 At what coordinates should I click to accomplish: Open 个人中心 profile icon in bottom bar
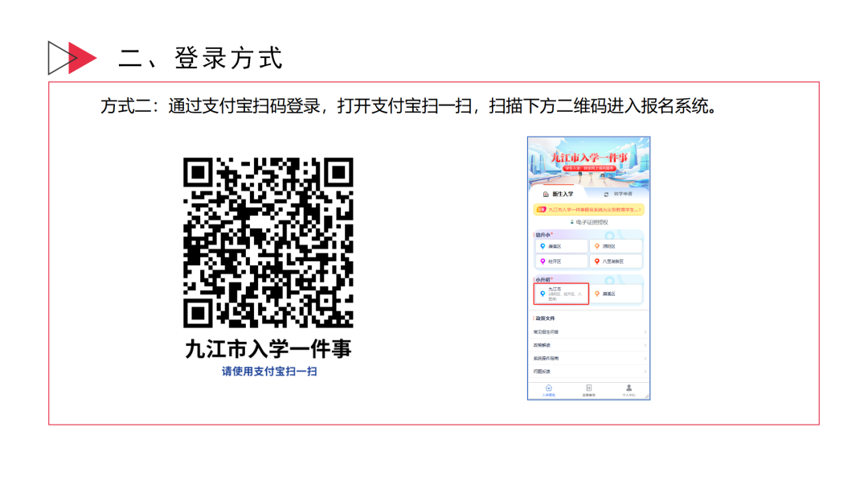tap(628, 388)
